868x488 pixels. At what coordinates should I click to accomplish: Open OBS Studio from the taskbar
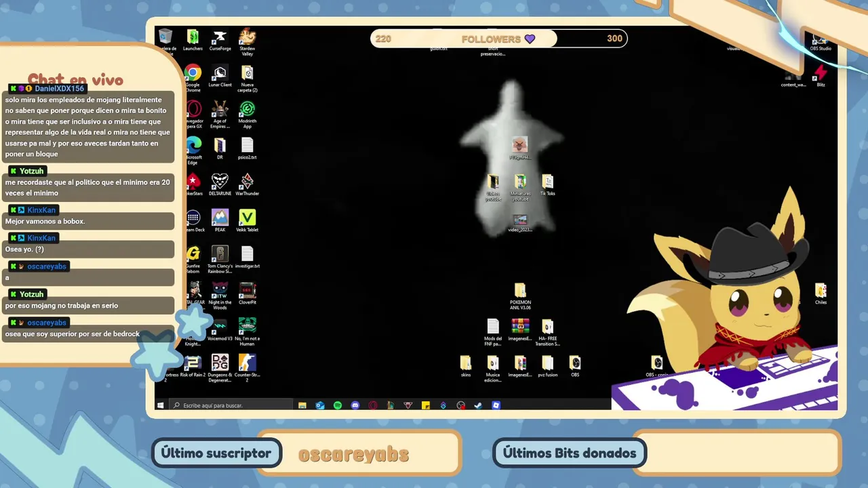(x=461, y=405)
